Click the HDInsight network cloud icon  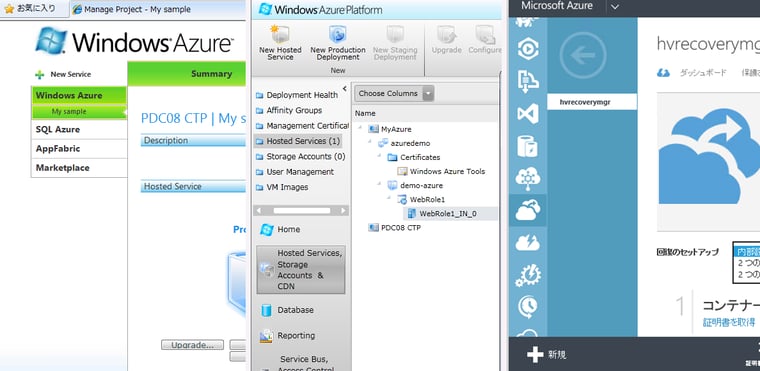tap(527, 178)
